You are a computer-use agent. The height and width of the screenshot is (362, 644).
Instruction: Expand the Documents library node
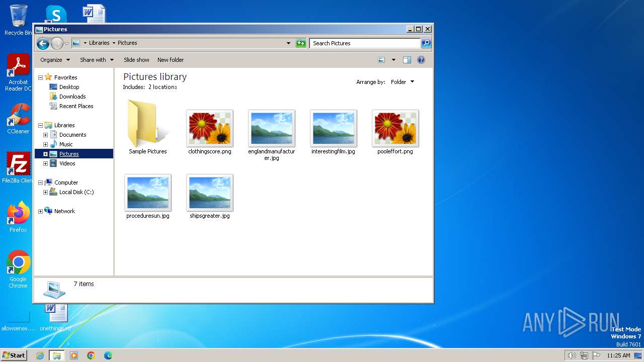(46, 135)
